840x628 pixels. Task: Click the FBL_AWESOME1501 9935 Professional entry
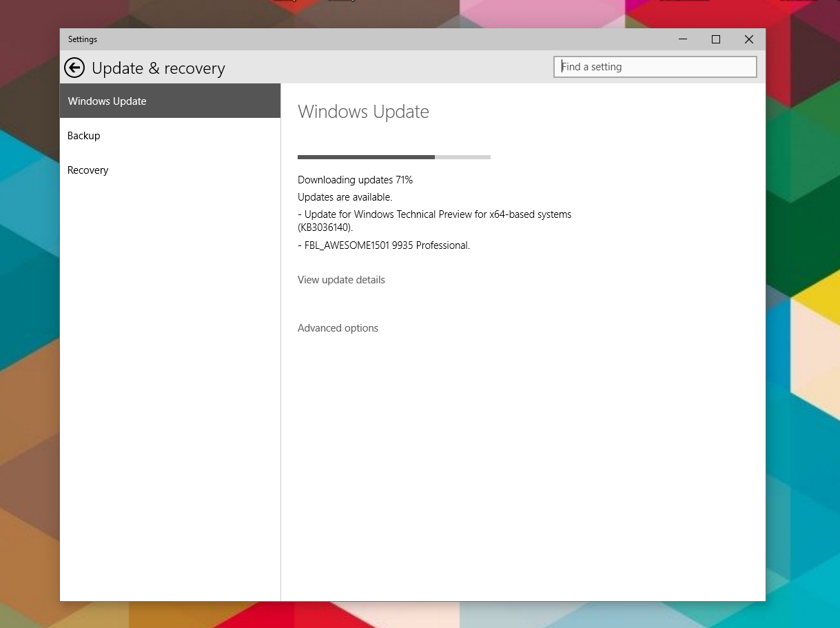[x=384, y=245]
